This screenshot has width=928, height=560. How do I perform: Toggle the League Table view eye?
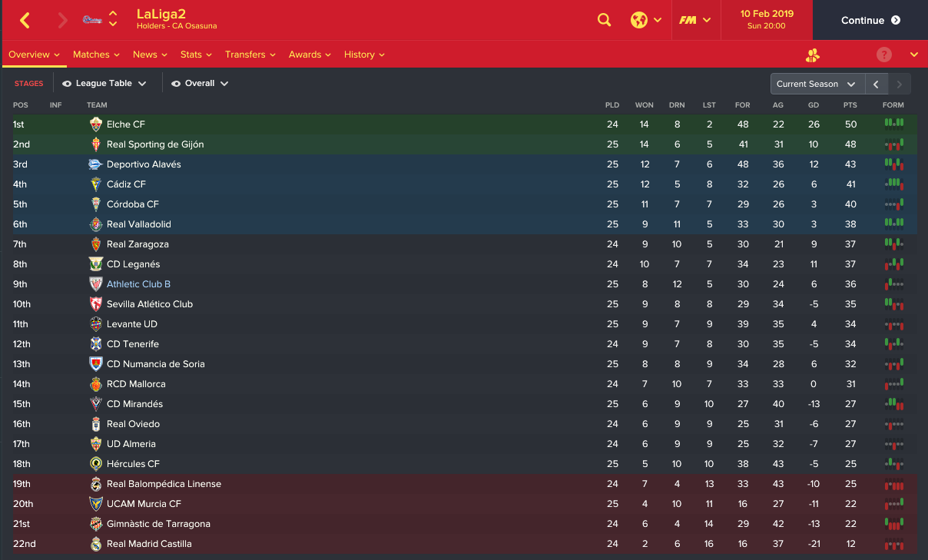(x=67, y=84)
